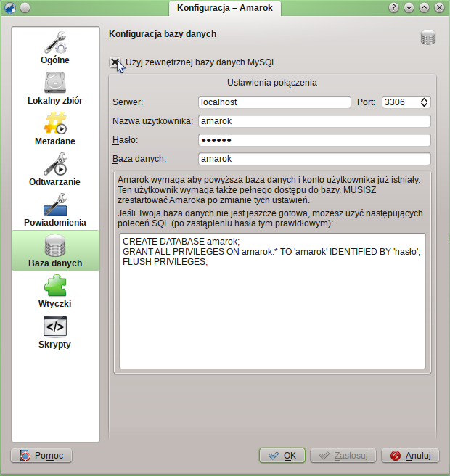Click the title bar help question mark

[394, 7]
